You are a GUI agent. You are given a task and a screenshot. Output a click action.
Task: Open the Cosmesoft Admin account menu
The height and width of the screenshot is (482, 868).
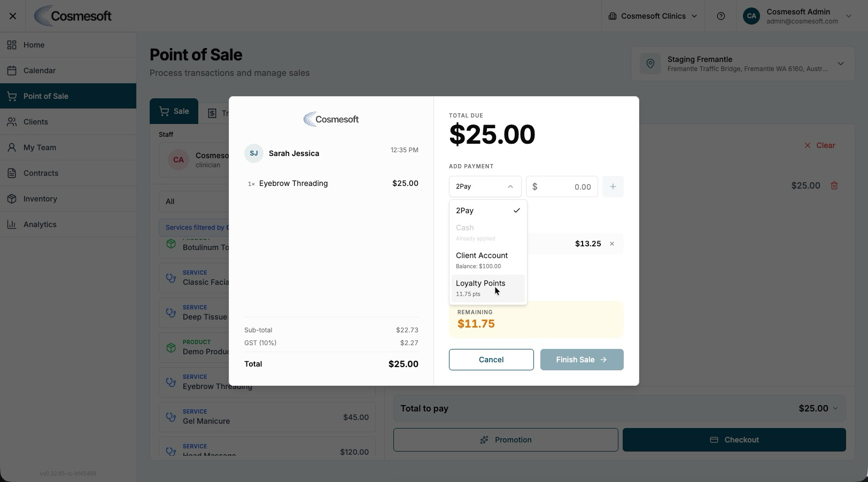pos(797,16)
